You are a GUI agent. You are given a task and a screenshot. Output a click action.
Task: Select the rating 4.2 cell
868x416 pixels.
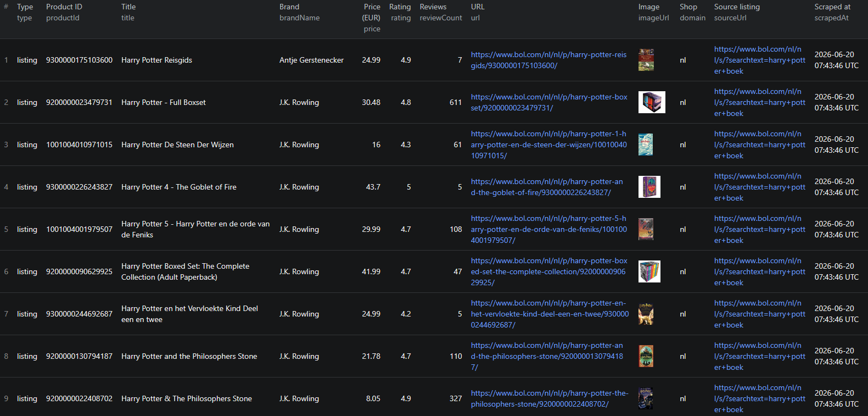(406, 314)
